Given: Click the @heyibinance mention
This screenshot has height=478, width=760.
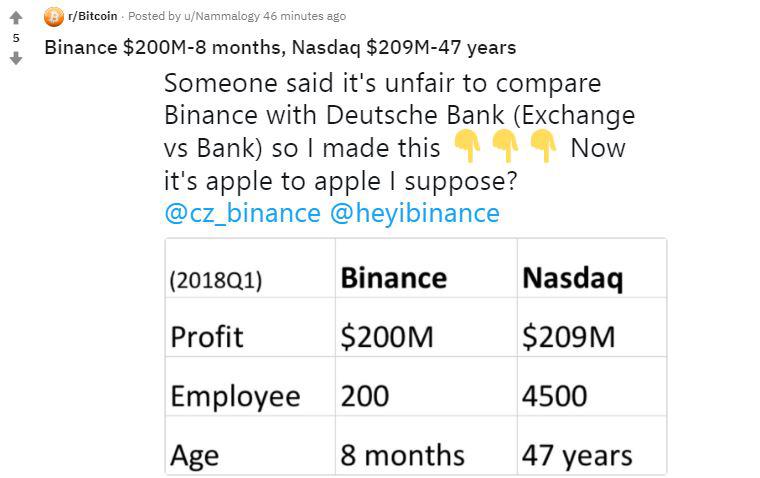Looking at the screenshot, I should [x=414, y=213].
